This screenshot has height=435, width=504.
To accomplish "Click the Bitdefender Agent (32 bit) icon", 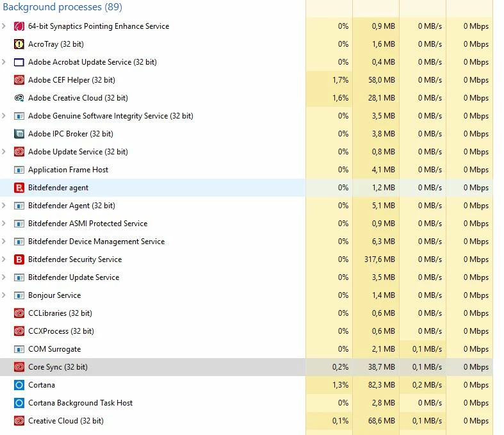I will point(19,206).
